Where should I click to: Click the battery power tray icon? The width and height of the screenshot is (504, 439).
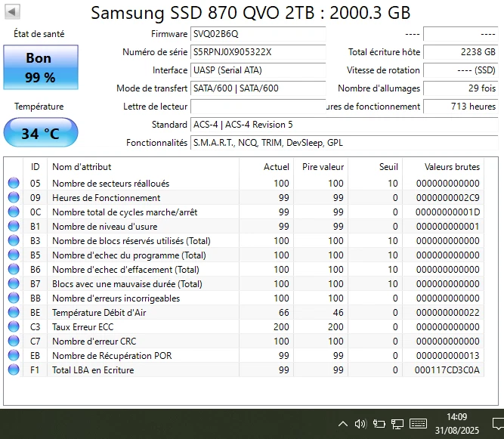coord(379,424)
